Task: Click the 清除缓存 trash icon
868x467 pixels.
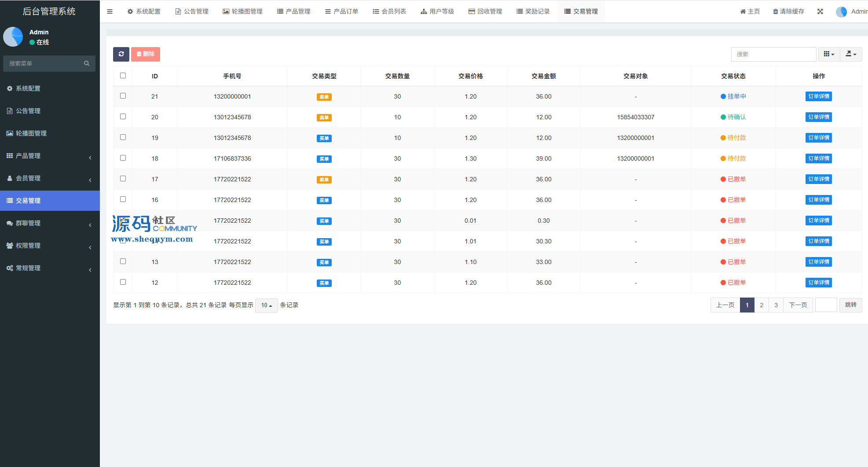Action: click(x=775, y=11)
